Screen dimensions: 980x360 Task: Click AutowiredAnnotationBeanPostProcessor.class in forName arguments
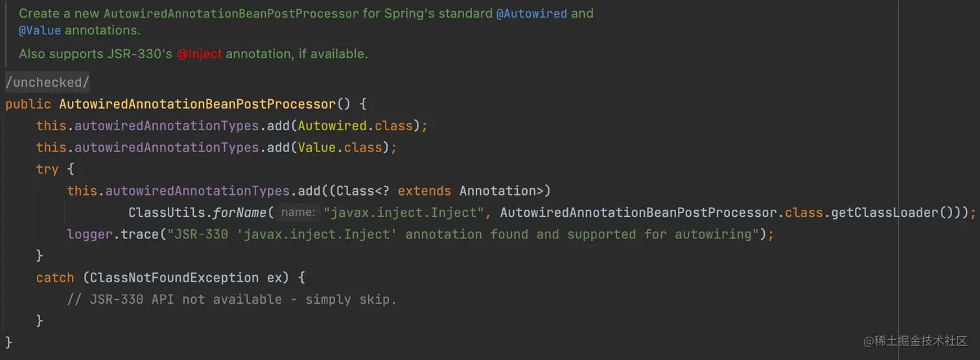coord(661,212)
